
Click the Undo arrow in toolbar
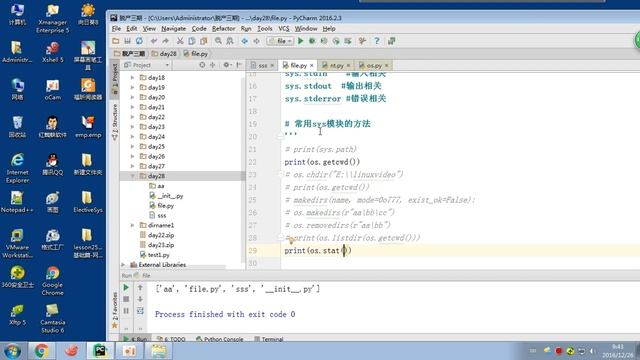click(x=154, y=41)
